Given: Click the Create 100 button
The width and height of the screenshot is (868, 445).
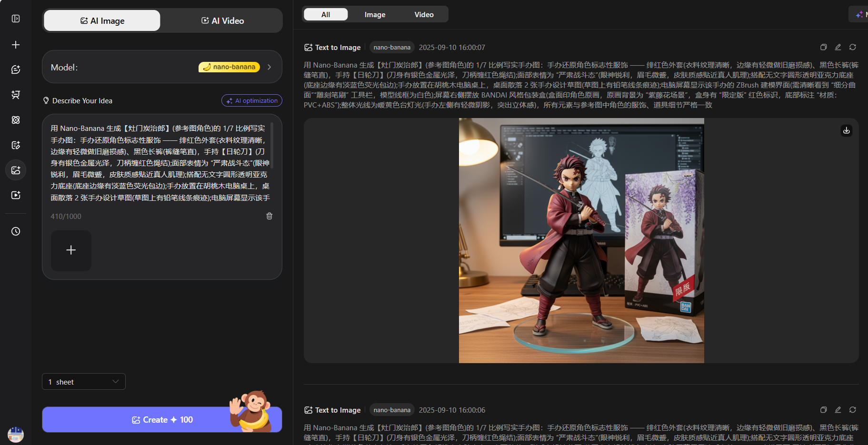Looking at the screenshot, I should tap(162, 419).
